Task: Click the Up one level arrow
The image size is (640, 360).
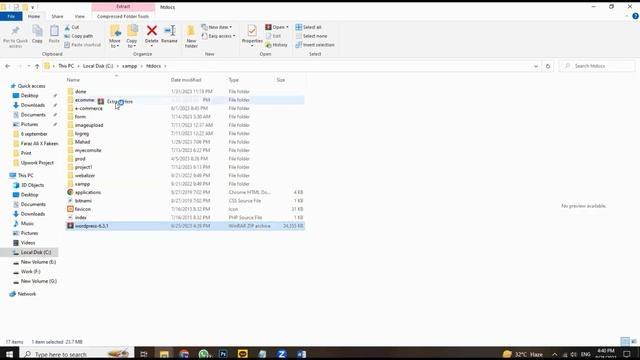Action: tap(37, 66)
